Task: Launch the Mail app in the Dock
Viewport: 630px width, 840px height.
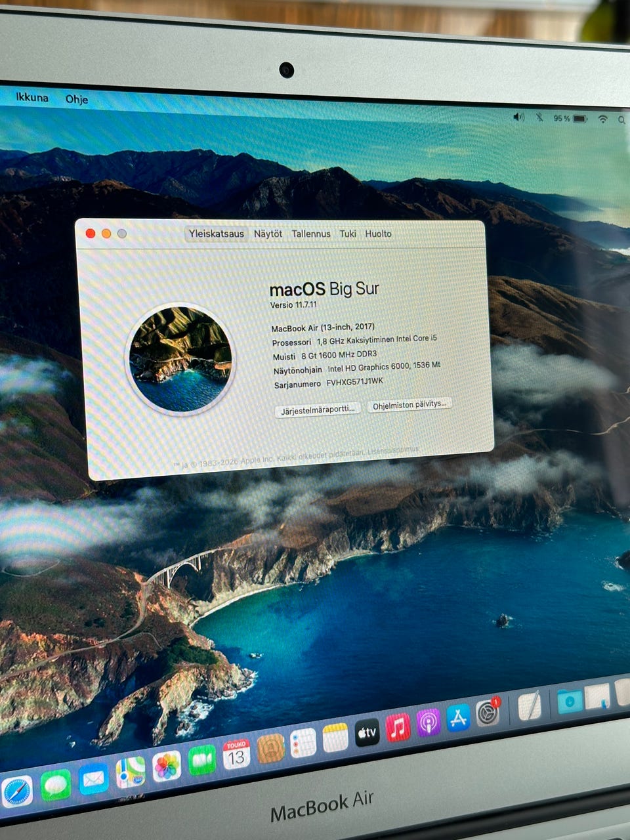Action: (94, 779)
